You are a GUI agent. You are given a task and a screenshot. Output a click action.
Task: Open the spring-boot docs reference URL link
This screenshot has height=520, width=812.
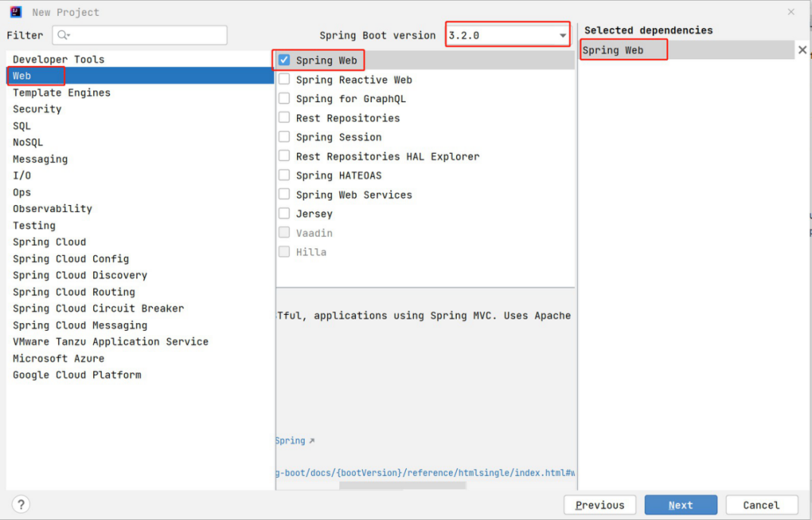(426, 473)
